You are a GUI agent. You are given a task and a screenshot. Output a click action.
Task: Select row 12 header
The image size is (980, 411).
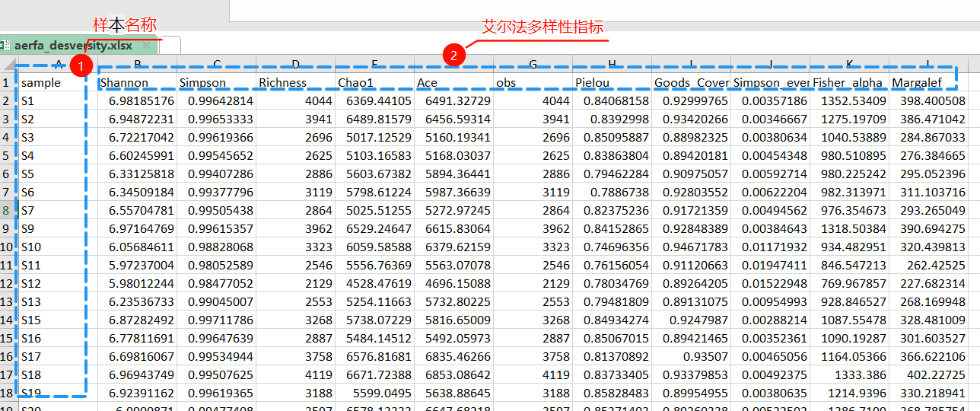8,283
